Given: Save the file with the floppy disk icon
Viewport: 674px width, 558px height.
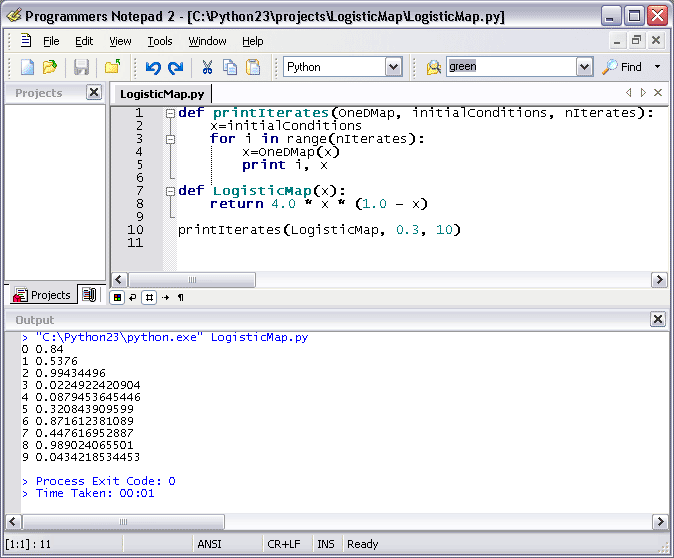Looking at the screenshot, I should 81,67.
